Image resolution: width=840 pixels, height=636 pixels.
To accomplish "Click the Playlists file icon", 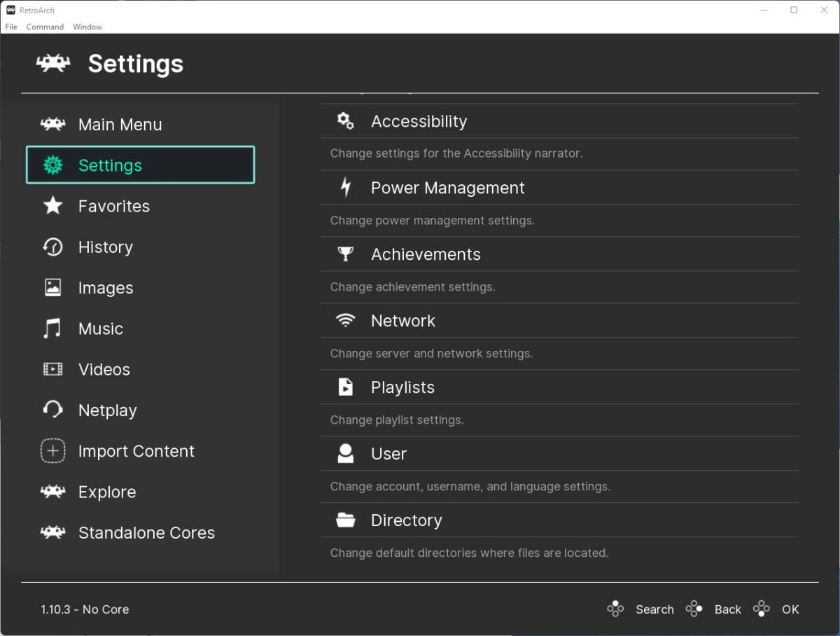I will [344, 387].
